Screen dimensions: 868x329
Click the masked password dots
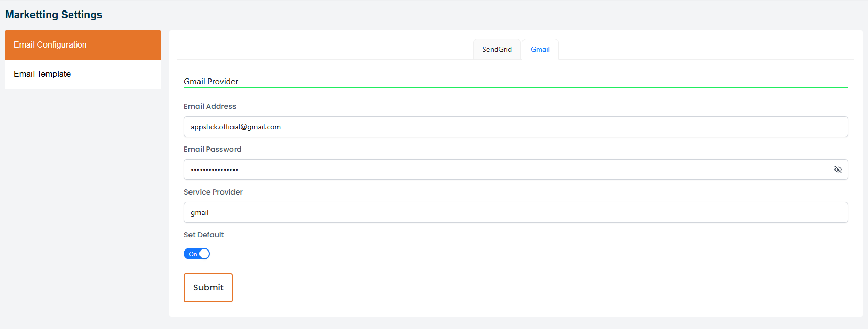tap(214, 169)
